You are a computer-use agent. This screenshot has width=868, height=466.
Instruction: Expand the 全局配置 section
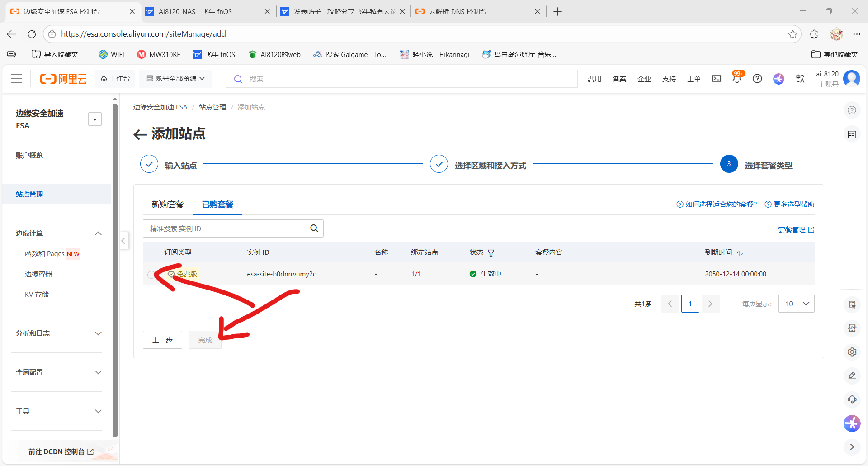tap(98, 372)
